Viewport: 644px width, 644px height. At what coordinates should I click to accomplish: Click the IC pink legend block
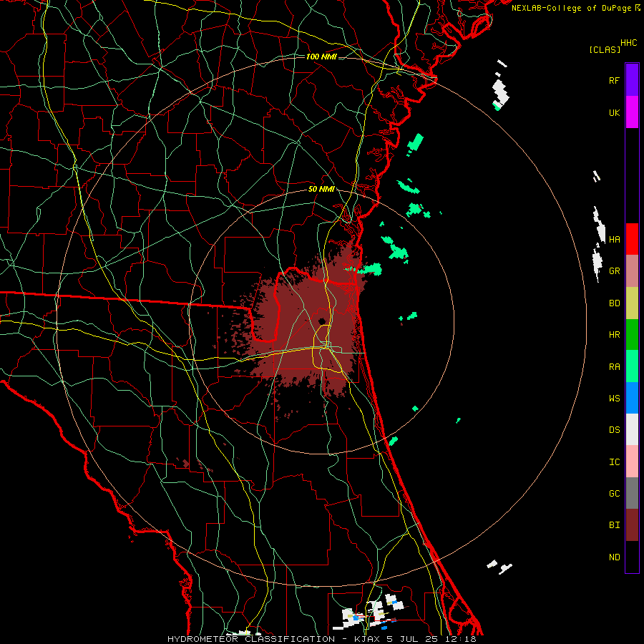pyautogui.click(x=632, y=462)
